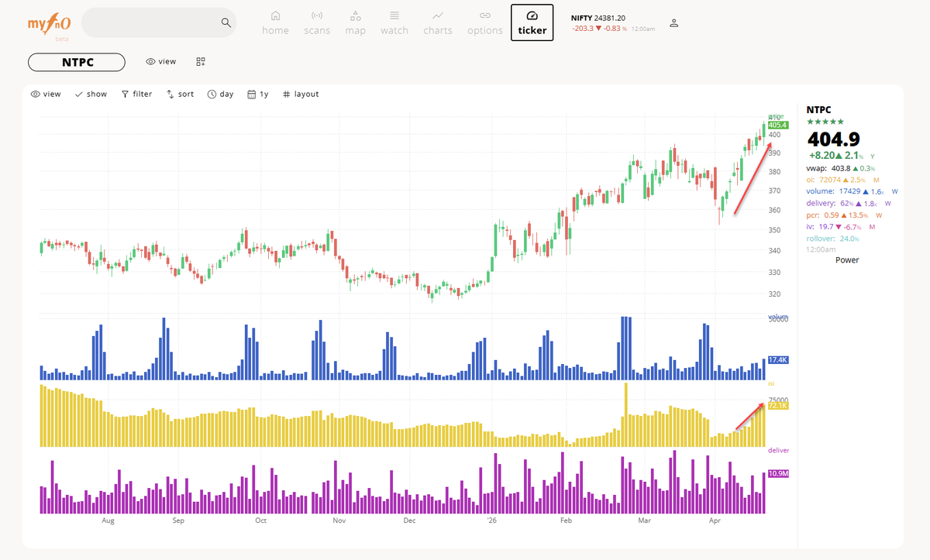
Task: Open the charts section icon
Action: click(x=437, y=22)
